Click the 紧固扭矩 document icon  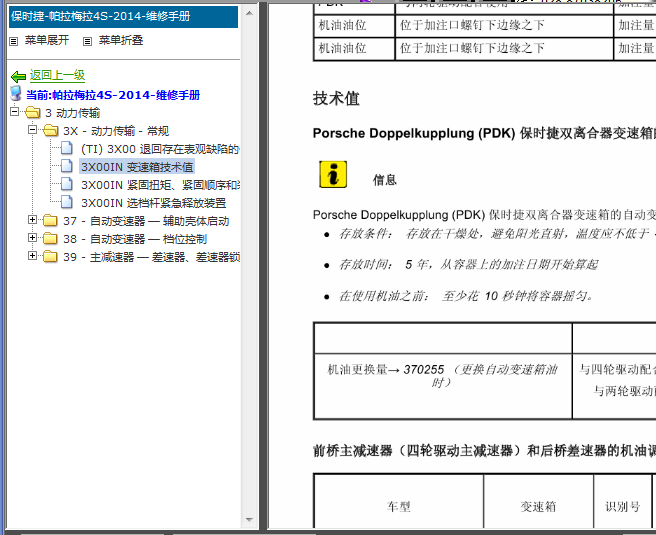coord(67,184)
